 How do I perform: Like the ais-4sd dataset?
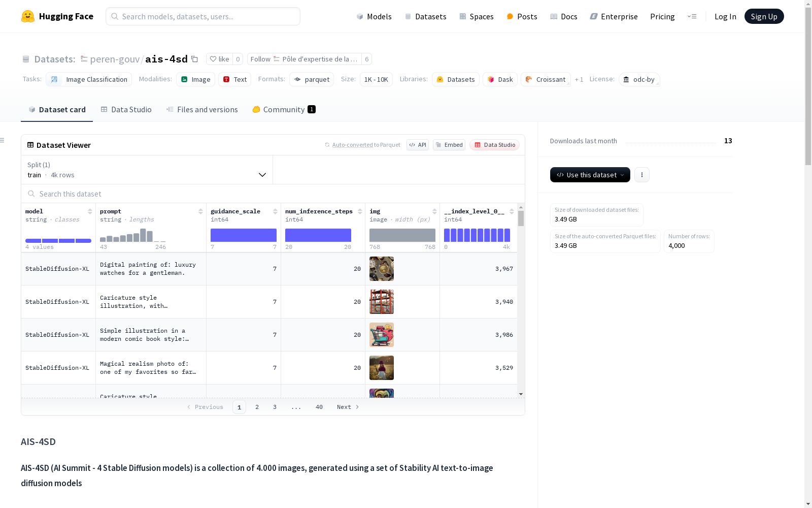(x=219, y=59)
